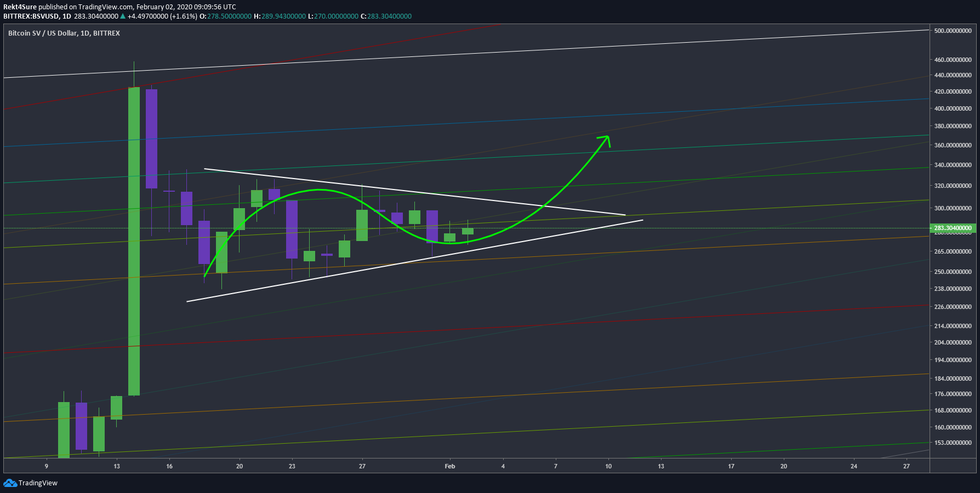This screenshot has height=493, width=980.
Task: Click the 214.00000000 price axis label
Action: 953,326
